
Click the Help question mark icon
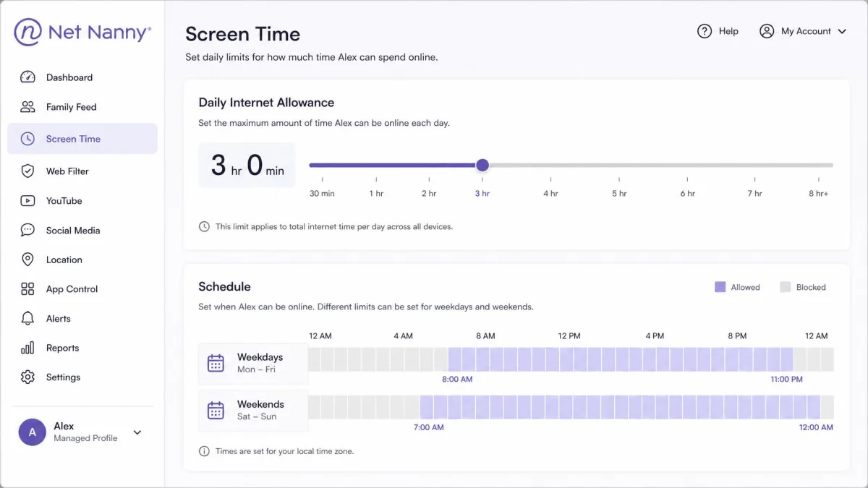705,31
